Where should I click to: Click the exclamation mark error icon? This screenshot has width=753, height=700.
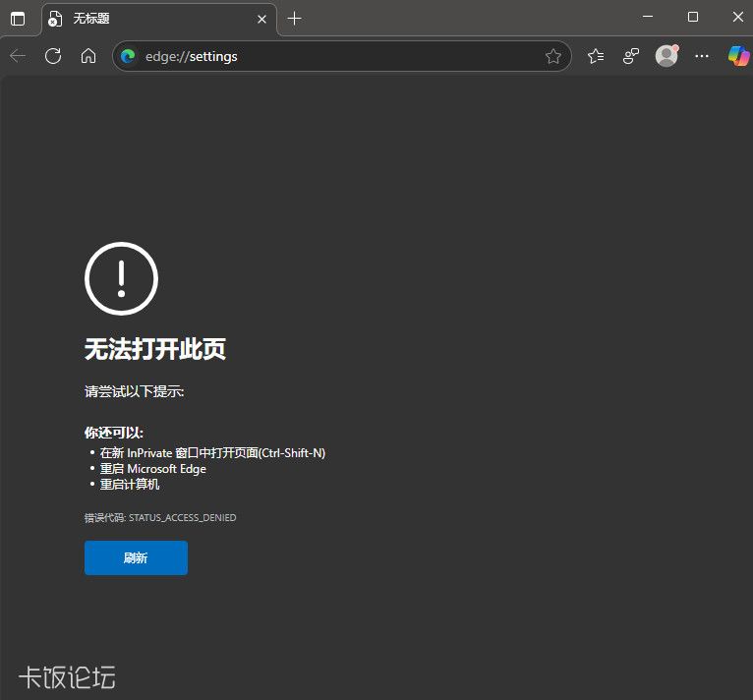(x=121, y=278)
